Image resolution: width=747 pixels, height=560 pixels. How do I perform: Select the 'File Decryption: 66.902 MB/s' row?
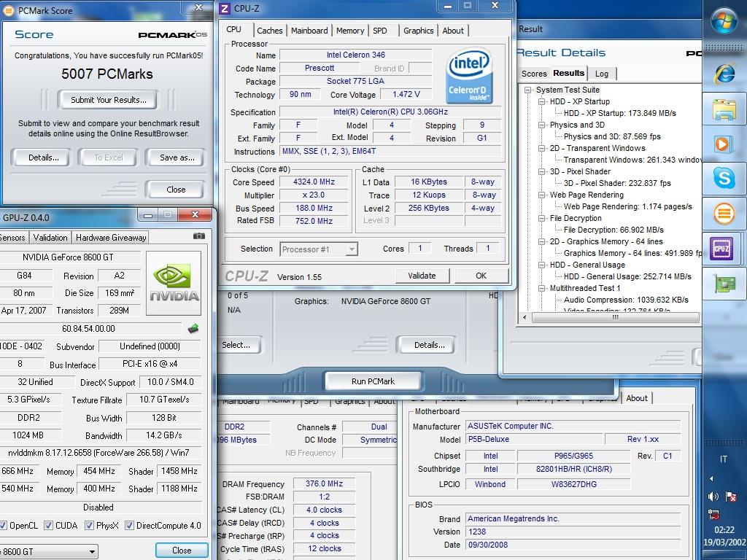click(614, 230)
